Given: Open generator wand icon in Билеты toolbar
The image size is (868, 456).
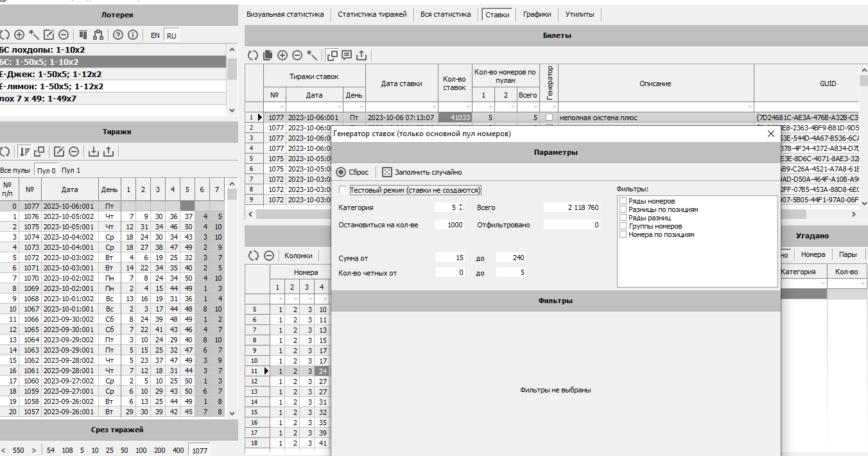Looking at the screenshot, I should 312,55.
